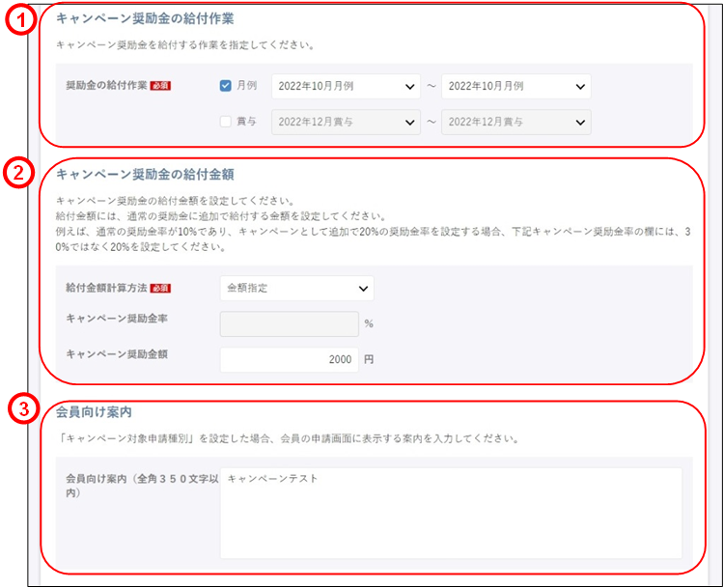
Task: Open the 金額指定 calculation method dropdown
Action: 296,288
